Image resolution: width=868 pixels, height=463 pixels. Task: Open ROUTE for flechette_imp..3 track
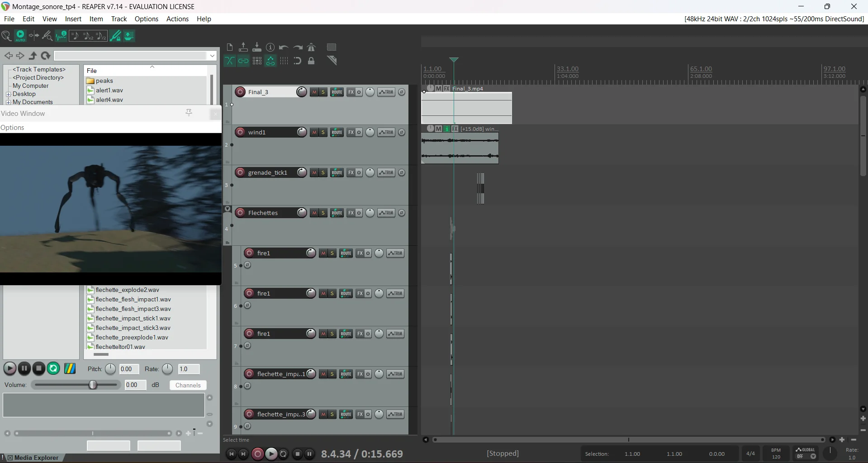click(346, 414)
